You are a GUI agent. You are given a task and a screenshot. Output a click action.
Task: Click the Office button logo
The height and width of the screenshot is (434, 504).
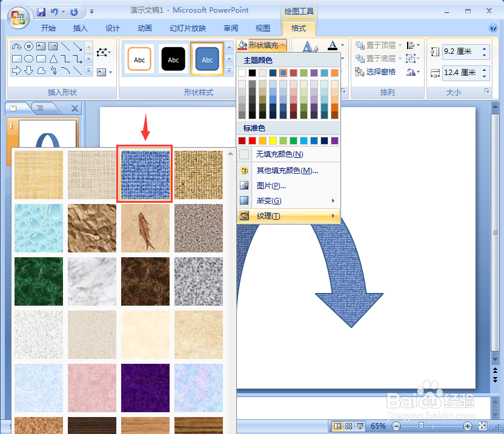(x=18, y=18)
